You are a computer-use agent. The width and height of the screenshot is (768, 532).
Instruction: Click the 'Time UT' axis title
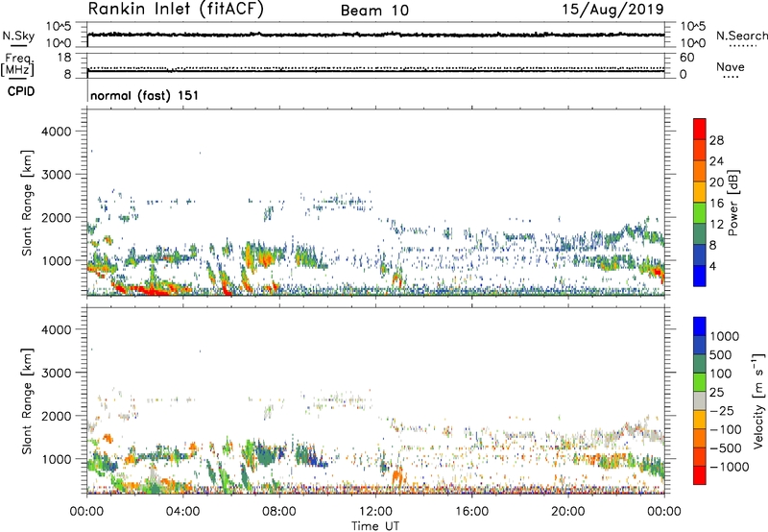tap(375, 526)
